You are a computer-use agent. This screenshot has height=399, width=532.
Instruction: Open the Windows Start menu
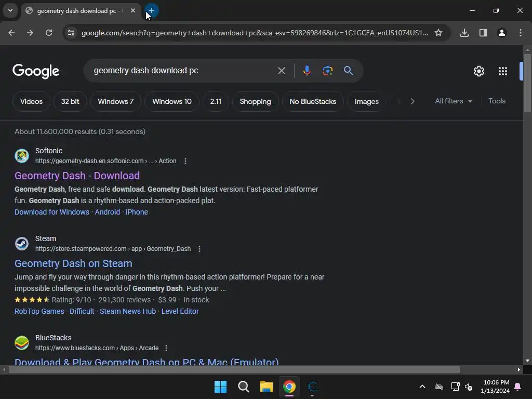tap(220, 387)
